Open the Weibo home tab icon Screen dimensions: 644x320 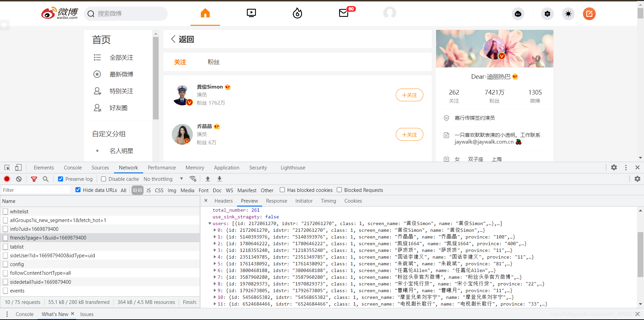205,13
